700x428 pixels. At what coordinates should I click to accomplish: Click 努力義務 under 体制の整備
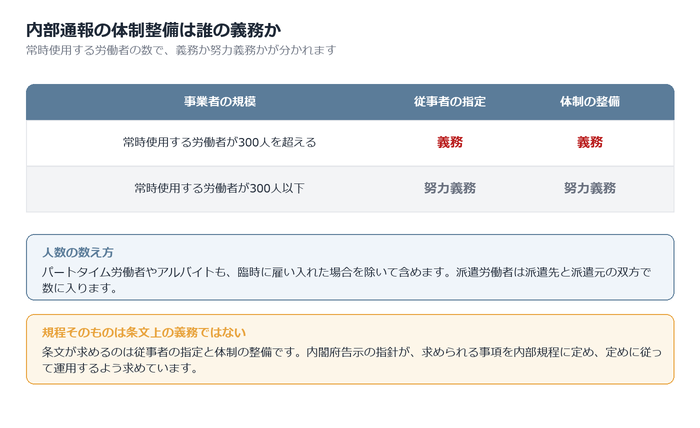590,188
